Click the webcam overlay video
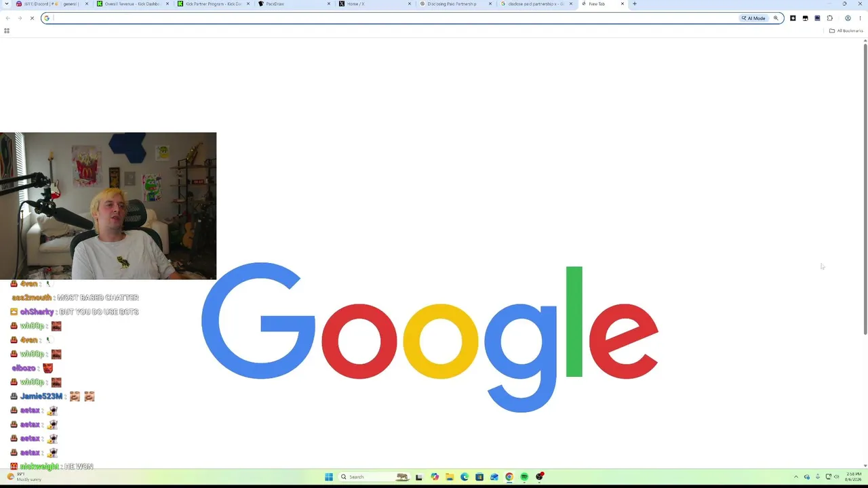This screenshot has width=868, height=488. (x=108, y=206)
